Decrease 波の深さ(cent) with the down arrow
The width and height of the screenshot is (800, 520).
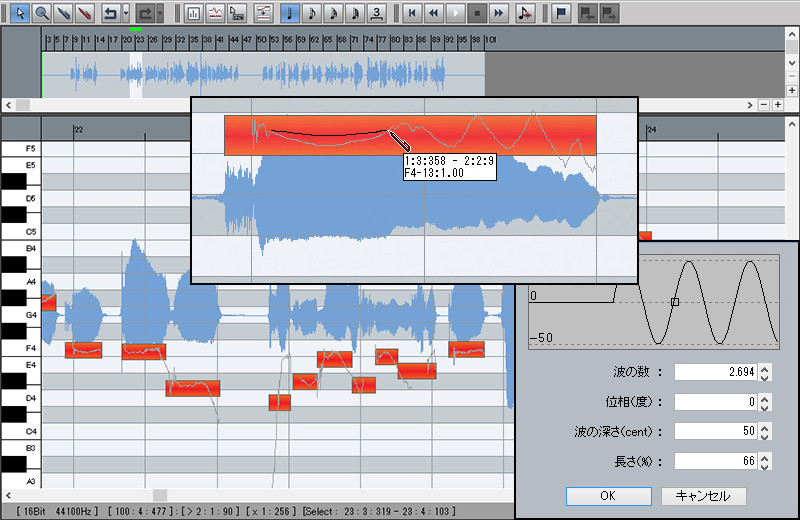(764, 436)
